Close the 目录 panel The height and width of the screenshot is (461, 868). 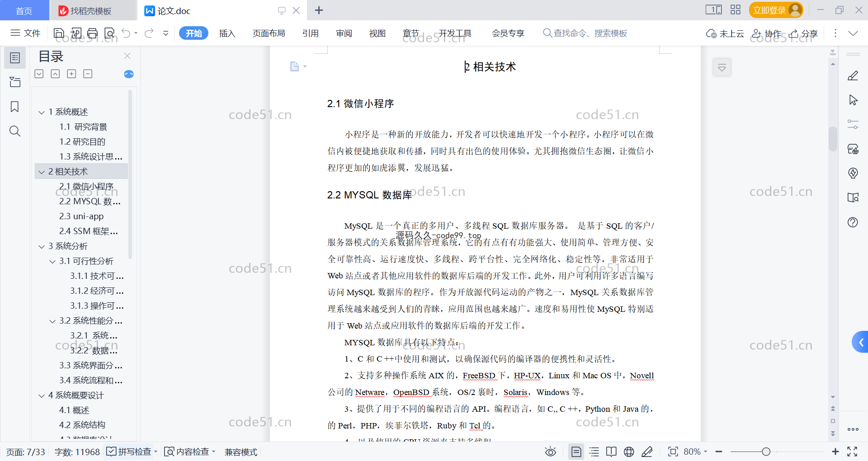pyautogui.click(x=127, y=56)
